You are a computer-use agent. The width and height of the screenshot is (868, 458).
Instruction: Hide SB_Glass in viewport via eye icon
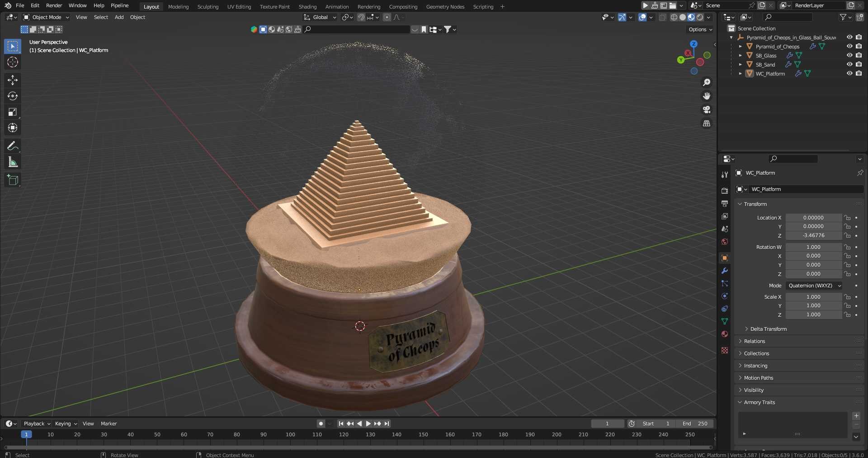(x=849, y=55)
